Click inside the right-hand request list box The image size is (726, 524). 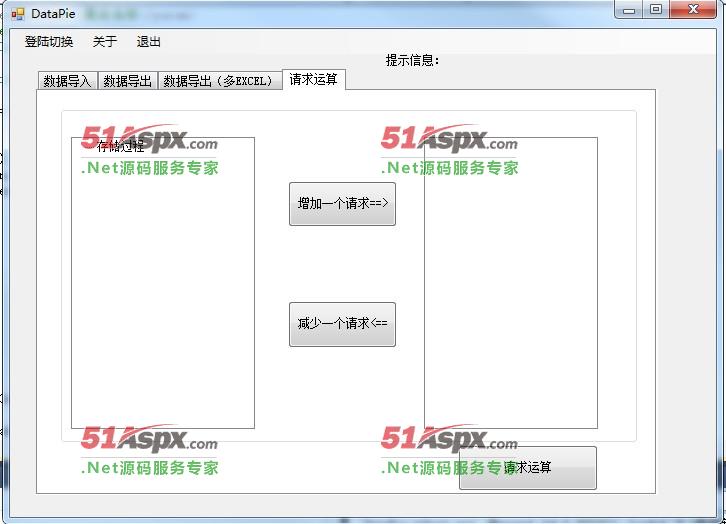tap(511, 282)
